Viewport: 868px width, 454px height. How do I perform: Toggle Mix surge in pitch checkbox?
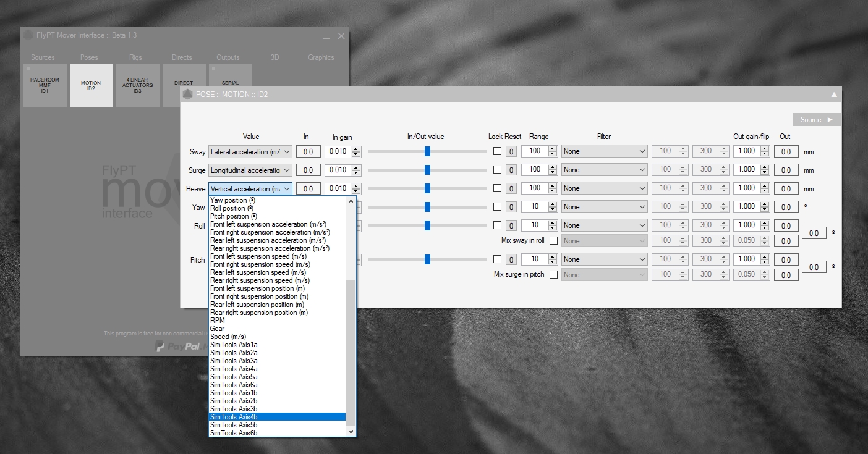(553, 275)
